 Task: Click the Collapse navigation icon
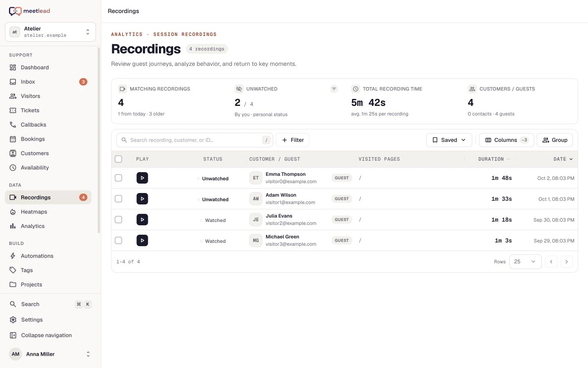(13, 335)
